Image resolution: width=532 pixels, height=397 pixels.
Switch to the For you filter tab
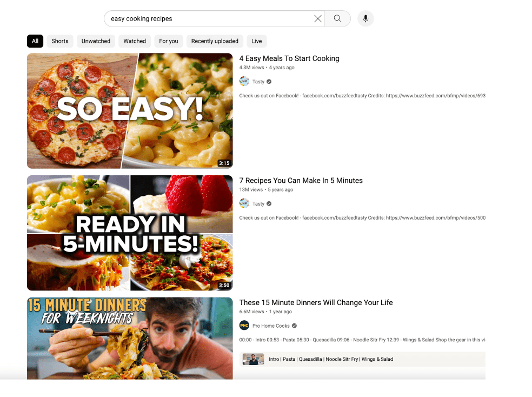168,41
